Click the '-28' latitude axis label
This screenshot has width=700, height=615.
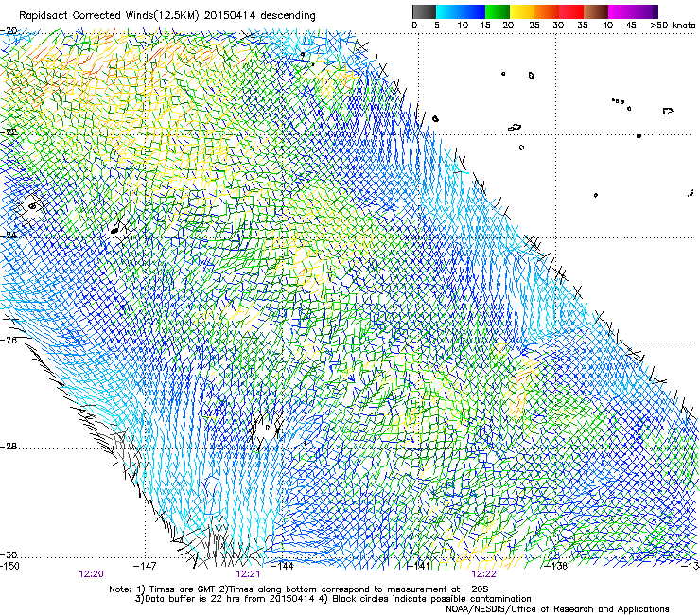coord(9,447)
